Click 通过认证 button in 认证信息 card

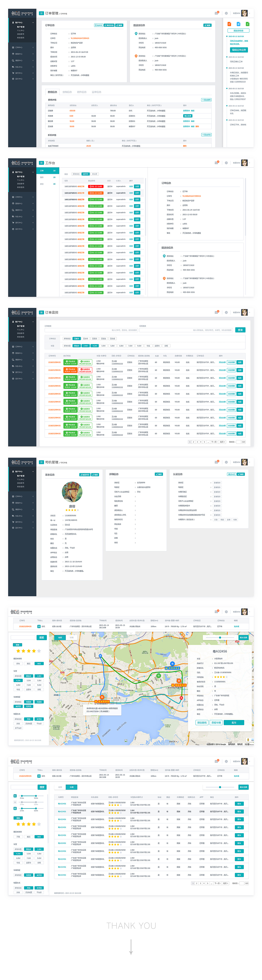[232, 474]
